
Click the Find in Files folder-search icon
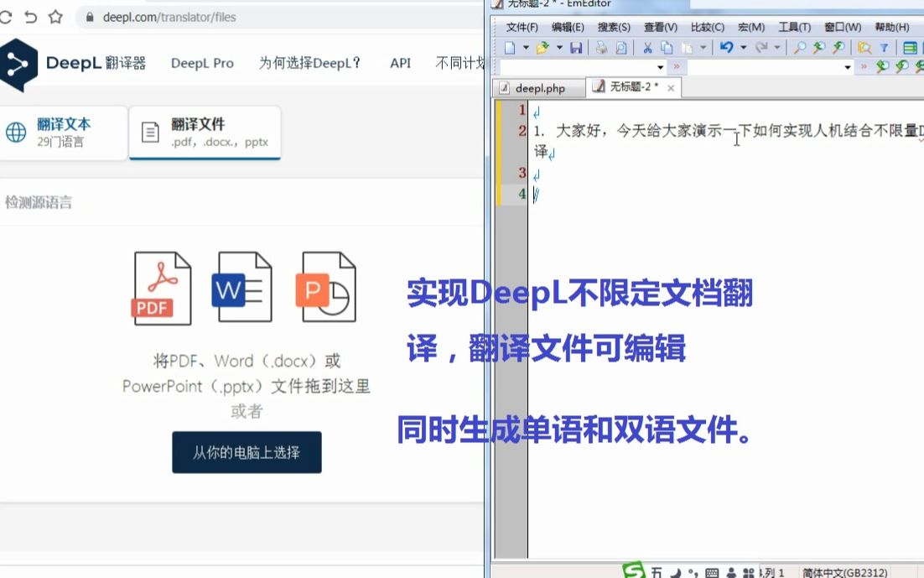[x=864, y=48]
